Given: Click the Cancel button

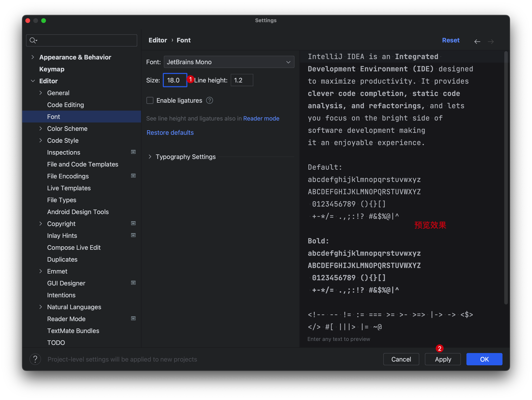Looking at the screenshot, I should click(401, 359).
